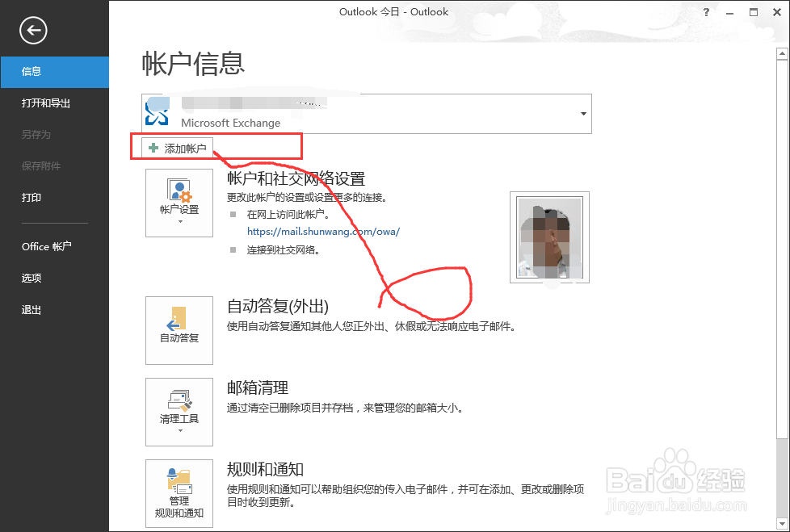
Task: Open the 自动答复 button
Action: pos(179,330)
